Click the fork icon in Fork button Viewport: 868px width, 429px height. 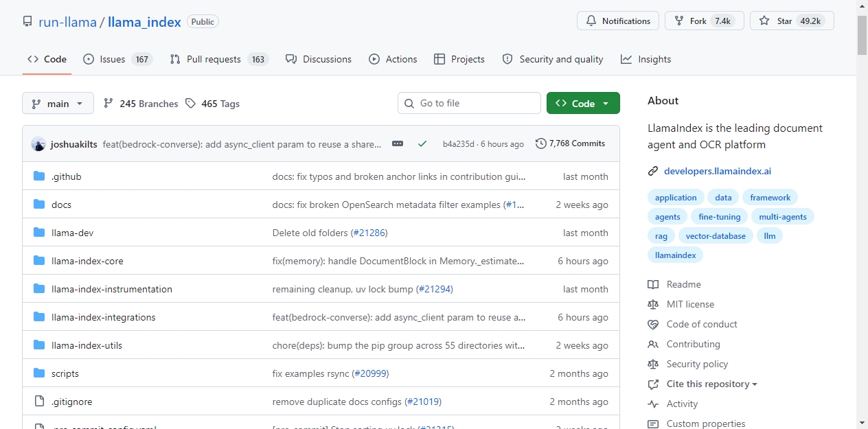pos(679,21)
